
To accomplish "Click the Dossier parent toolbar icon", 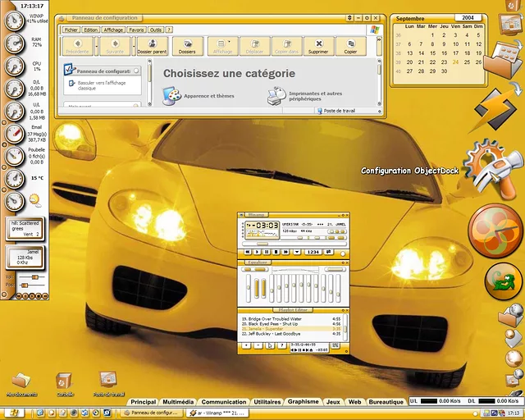I will (x=152, y=46).
